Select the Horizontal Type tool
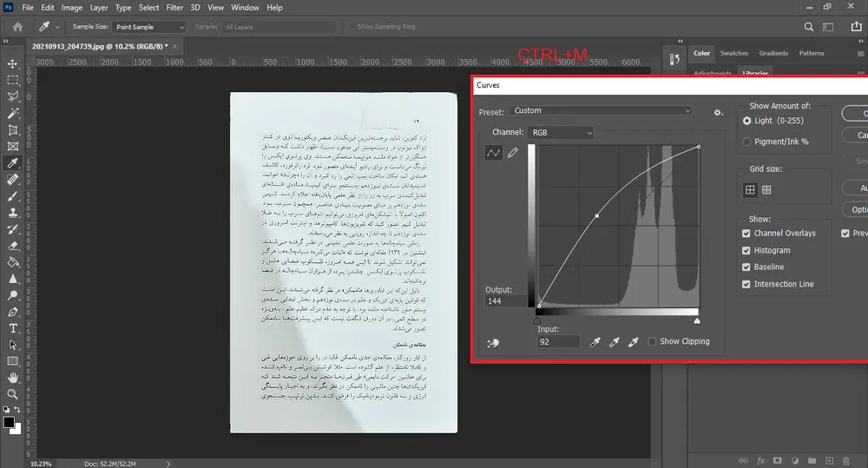 (13, 328)
